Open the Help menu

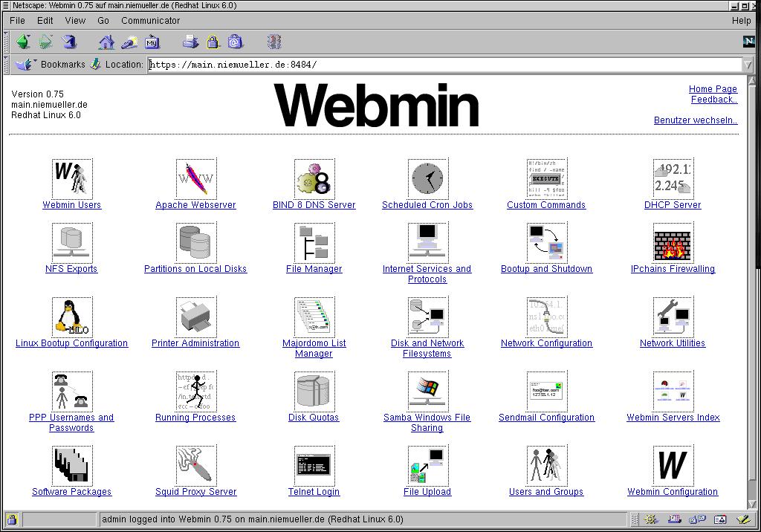[741, 20]
